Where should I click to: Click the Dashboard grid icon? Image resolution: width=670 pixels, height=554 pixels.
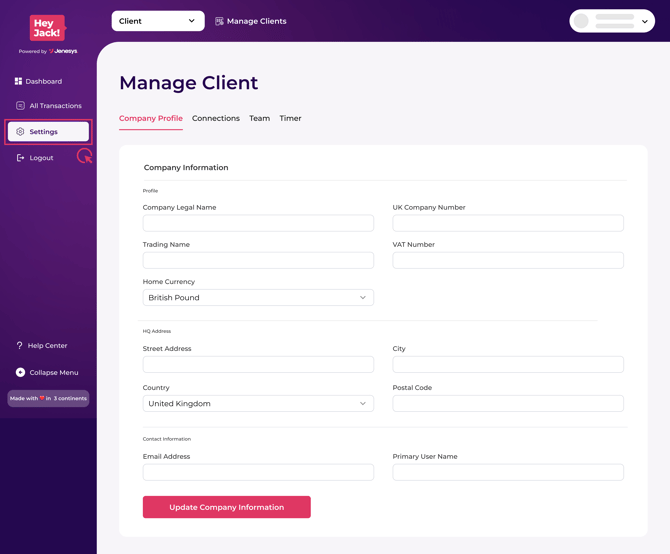18,81
